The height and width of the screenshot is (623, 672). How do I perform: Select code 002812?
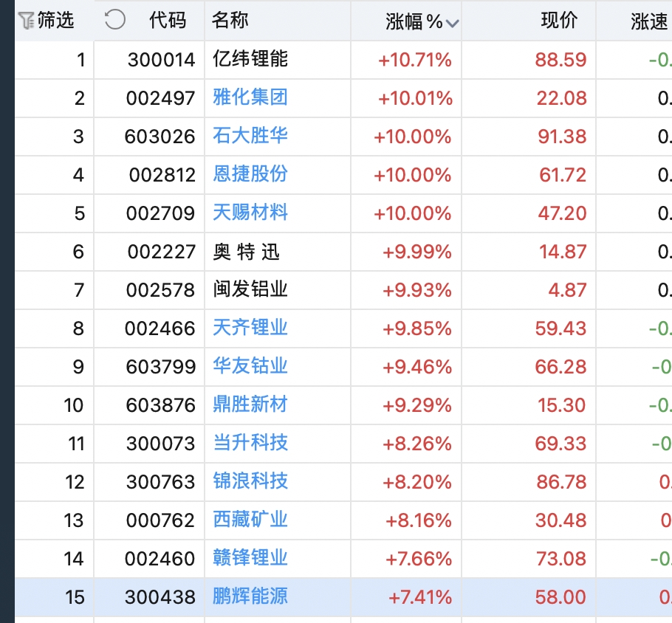point(162,175)
